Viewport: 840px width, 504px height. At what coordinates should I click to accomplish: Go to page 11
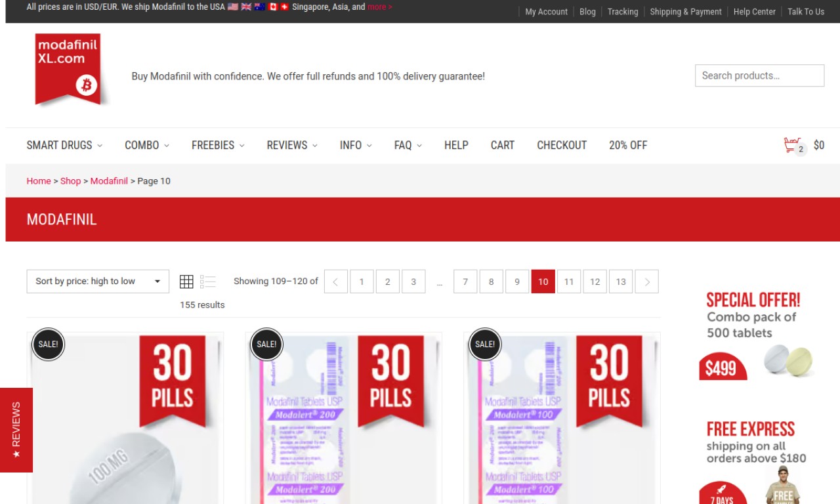(569, 282)
